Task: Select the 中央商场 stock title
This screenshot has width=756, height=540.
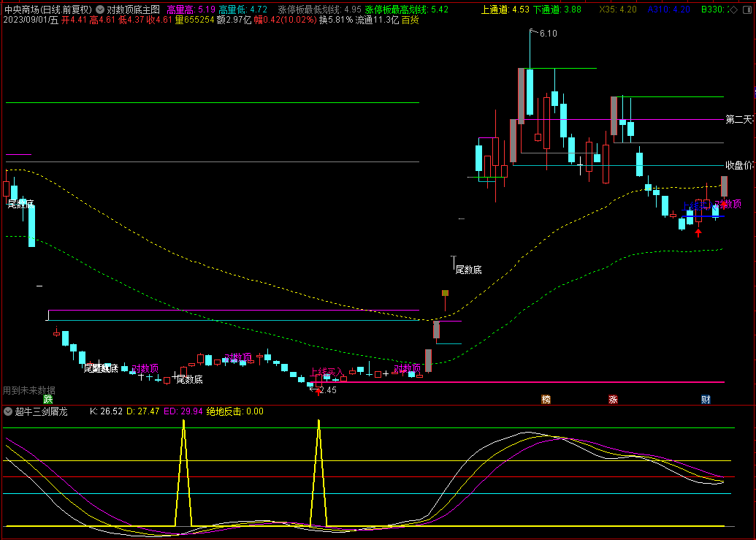Action: (x=21, y=9)
